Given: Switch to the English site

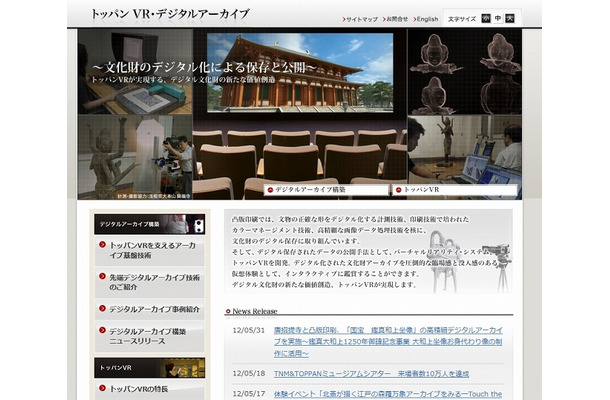Looking at the screenshot, I should click(427, 19).
